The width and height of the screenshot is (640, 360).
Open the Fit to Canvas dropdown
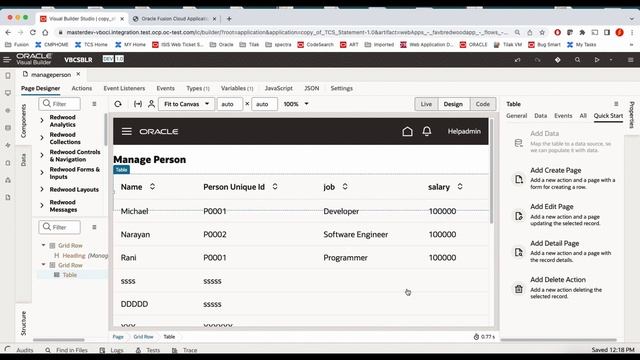[186, 104]
